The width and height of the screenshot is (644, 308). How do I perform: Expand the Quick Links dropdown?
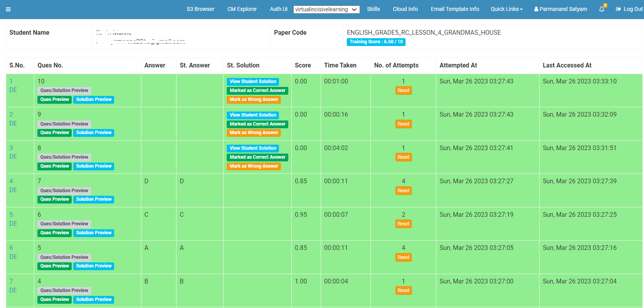point(506,9)
